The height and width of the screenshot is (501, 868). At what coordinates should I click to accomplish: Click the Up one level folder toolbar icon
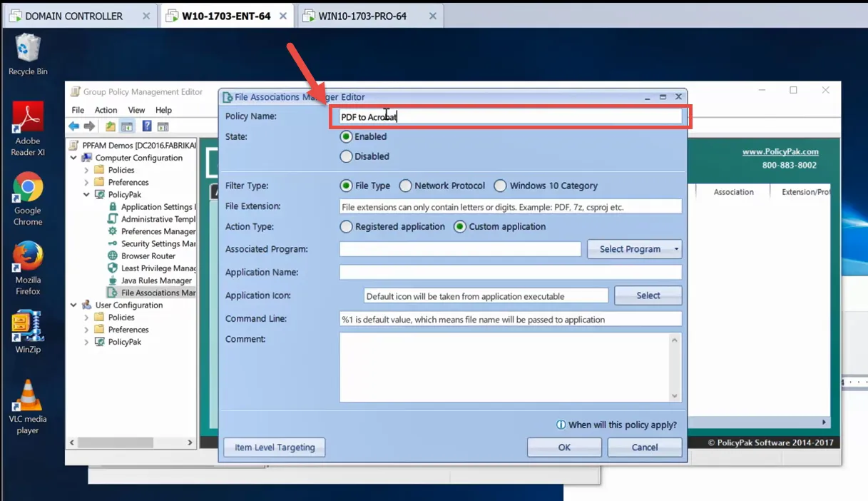click(x=111, y=126)
